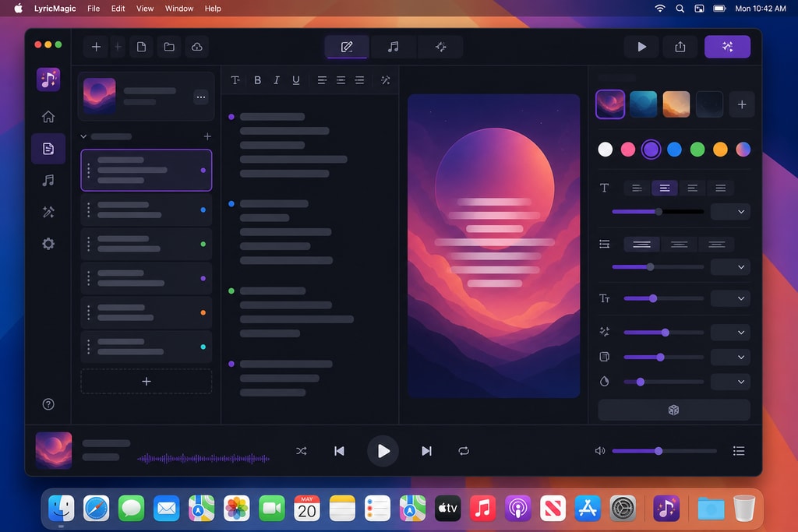798x532 pixels.
Task: Open dropdown beside sparkle effect slider
Action: coord(729,333)
